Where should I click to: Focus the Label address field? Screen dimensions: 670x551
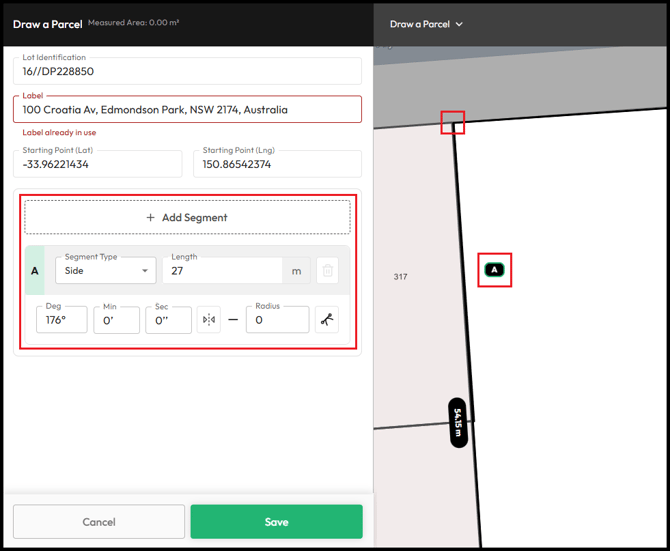coord(187,109)
